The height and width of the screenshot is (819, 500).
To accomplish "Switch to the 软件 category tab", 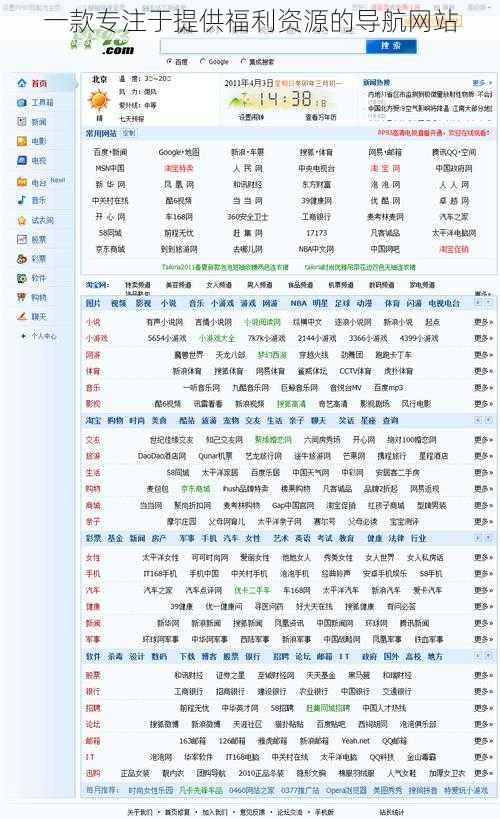I will [x=94, y=657].
